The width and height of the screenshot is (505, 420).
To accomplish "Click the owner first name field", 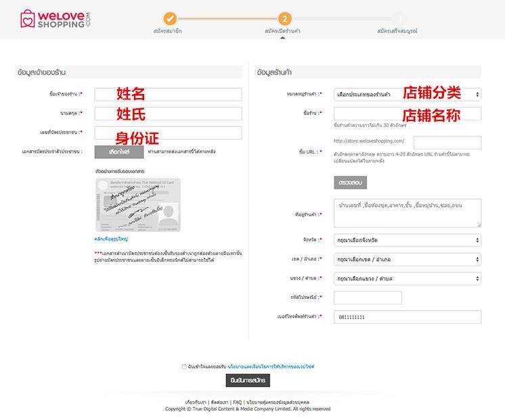I will (168, 94).
